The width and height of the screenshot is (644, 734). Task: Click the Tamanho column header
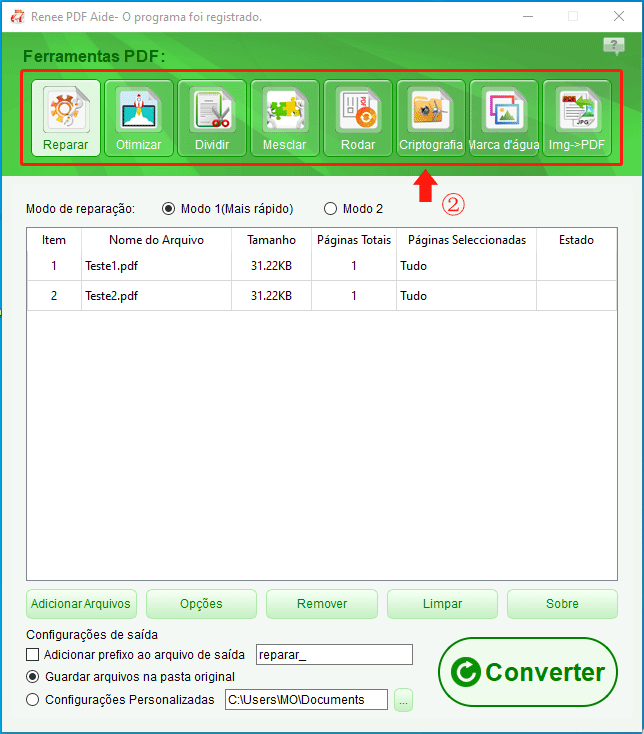point(271,240)
